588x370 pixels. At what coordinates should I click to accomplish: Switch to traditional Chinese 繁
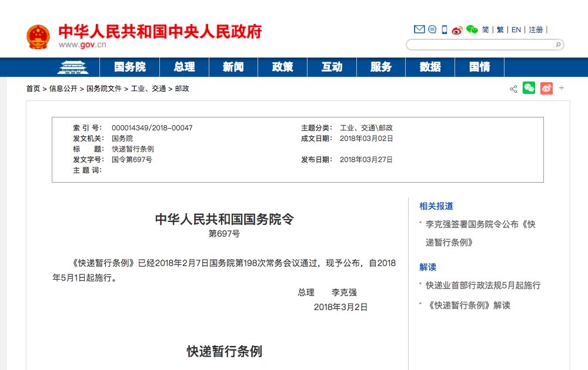point(500,29)
